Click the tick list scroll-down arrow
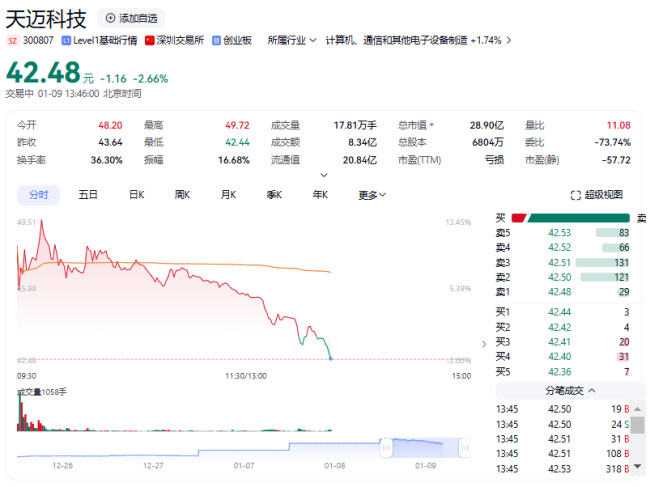Image resolution: width=650 pixels, height=487 pixels. click(638, 466)
